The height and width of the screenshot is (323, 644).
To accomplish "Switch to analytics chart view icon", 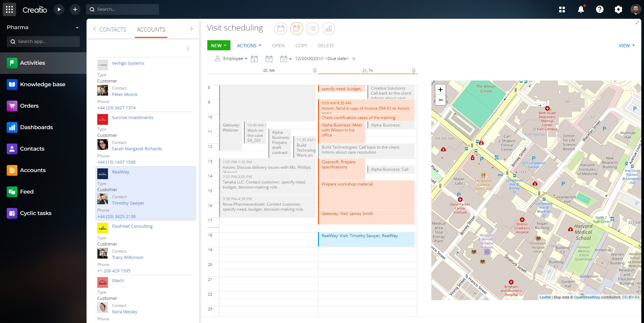I will coord(329,29).
